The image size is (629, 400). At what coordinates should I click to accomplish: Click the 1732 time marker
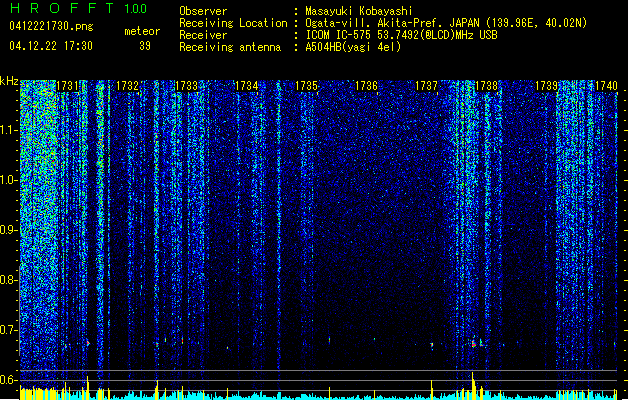pos(127,86)
